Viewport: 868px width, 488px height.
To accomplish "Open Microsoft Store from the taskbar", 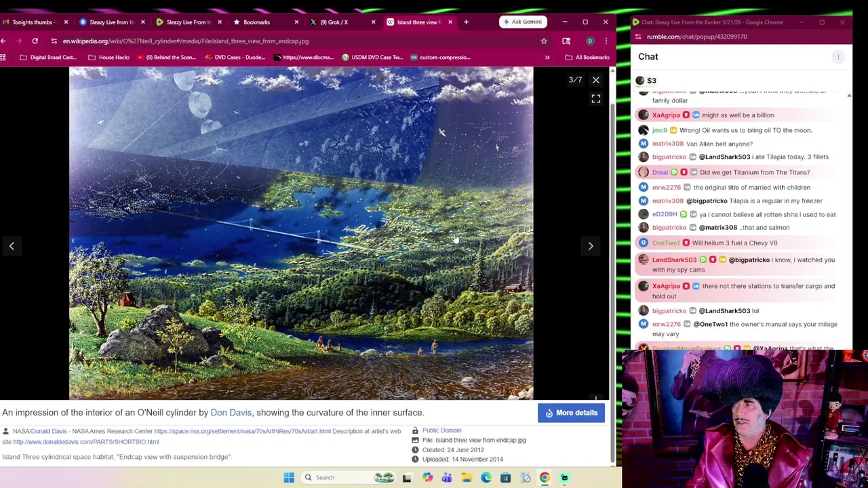I will [x=506, y=478].
